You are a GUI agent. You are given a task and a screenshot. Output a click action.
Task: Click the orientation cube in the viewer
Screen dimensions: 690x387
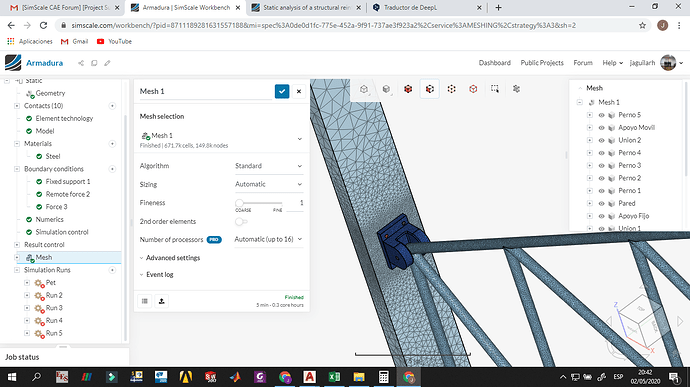click(640, 322)
